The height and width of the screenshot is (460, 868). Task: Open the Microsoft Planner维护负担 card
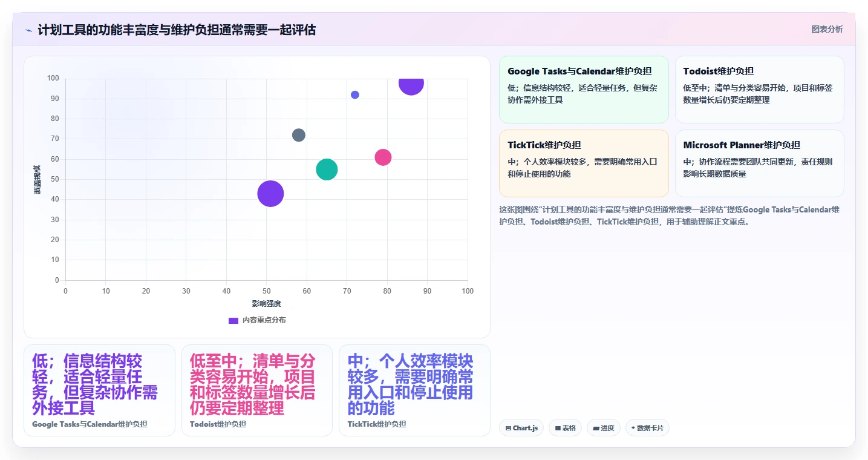pos(759,163)
